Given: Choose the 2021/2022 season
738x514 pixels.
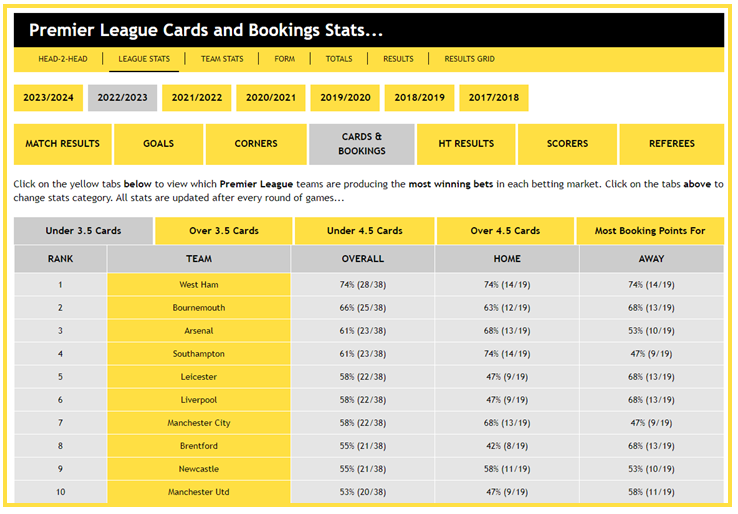Looking at the screenshot, I should (197, 97).
